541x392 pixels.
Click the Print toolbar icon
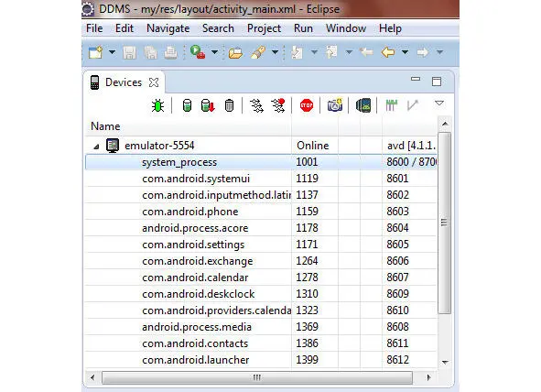170,53
